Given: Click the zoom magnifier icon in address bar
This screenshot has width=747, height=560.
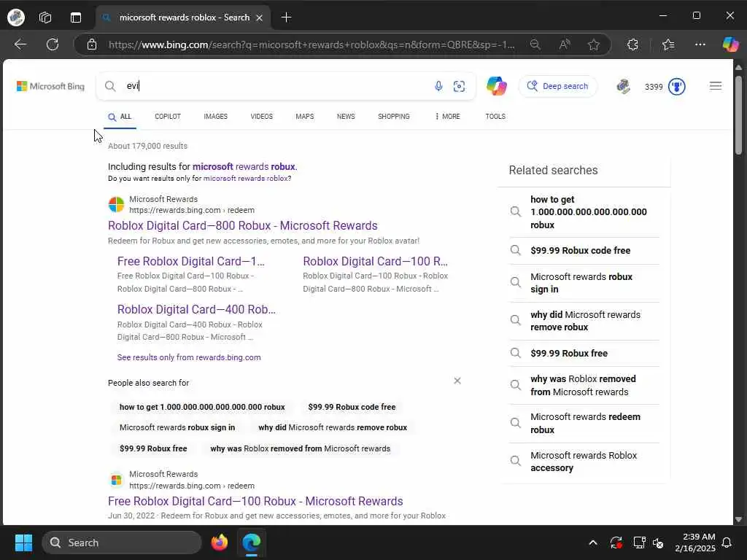Looking at the screenshot, I should pyautogui.click(x=535, y=44).
